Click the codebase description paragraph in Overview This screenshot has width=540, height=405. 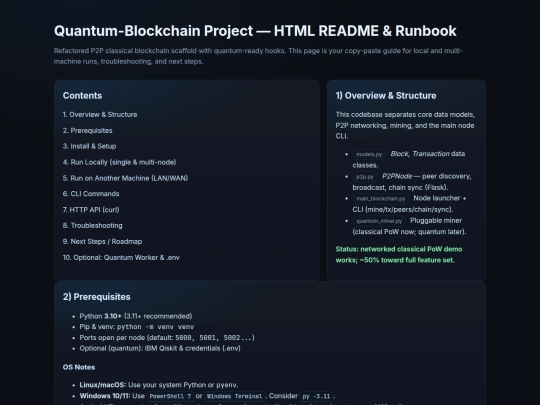click(405, 125)
